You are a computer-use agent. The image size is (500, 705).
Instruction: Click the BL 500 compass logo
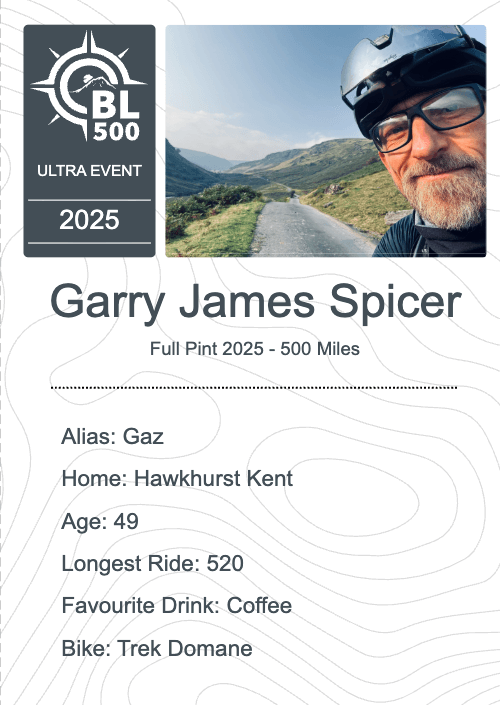(x=88, y=85)
